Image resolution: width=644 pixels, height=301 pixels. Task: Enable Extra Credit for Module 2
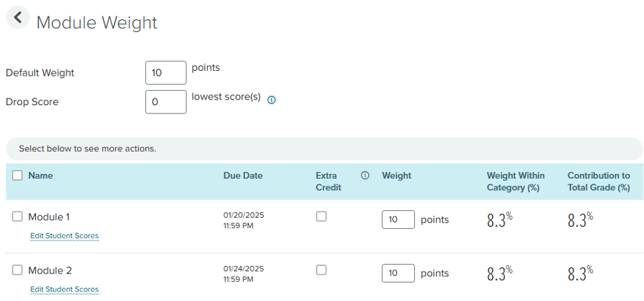(x=321, y=270)
